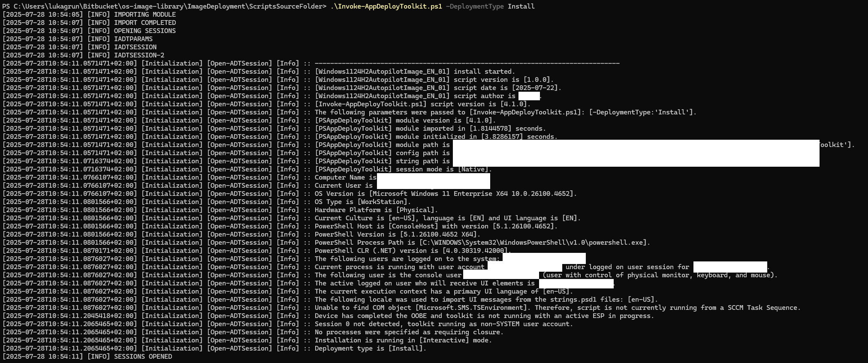Screen dimensions: 868x363
Task: Click 'module imported in [1.8144578] seconds' text
Action: [x=470, y=129]
